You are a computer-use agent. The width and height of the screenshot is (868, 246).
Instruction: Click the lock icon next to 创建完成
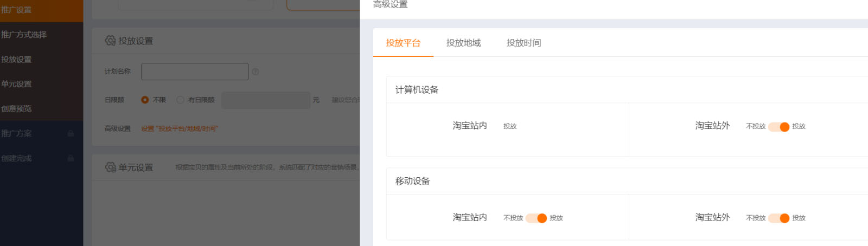click(x=71, y=158)
